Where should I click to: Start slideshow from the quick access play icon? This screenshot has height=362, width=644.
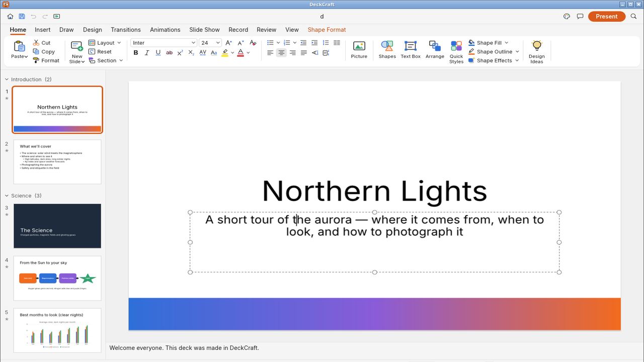click(56, 17)
